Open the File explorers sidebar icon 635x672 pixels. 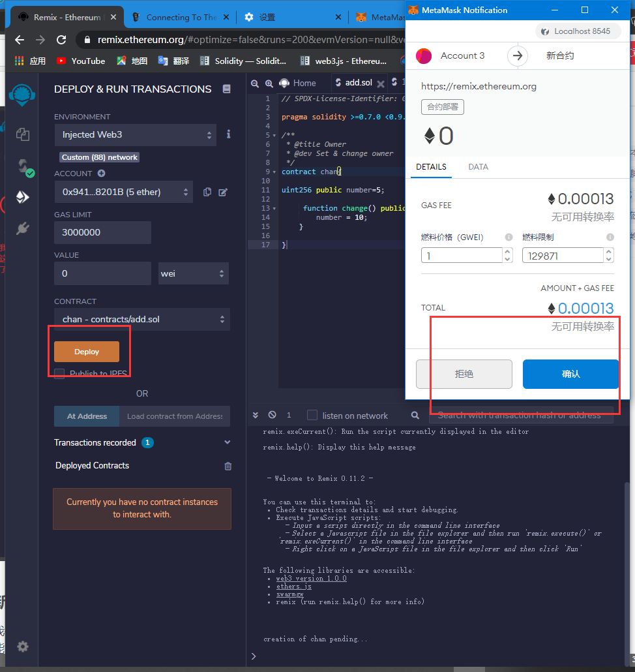tap(22, 134)
